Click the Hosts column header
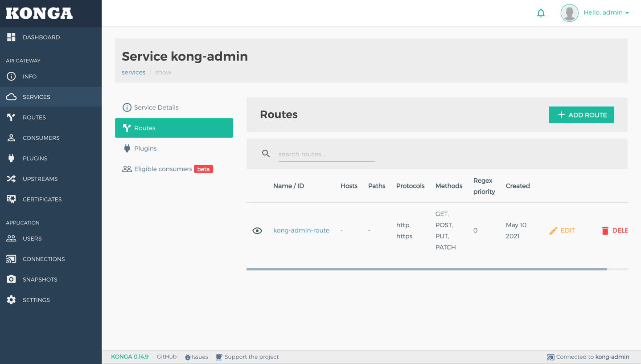 (349, 186)
